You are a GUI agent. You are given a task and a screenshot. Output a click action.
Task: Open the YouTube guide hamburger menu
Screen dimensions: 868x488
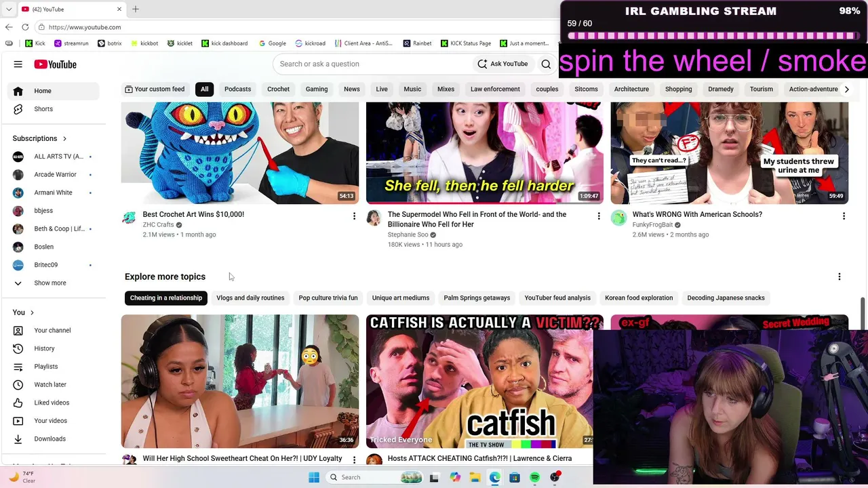tap(18, 64)
